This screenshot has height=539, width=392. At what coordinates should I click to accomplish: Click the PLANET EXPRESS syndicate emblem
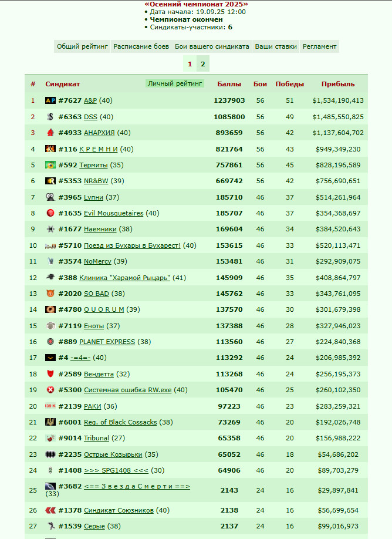50,342
